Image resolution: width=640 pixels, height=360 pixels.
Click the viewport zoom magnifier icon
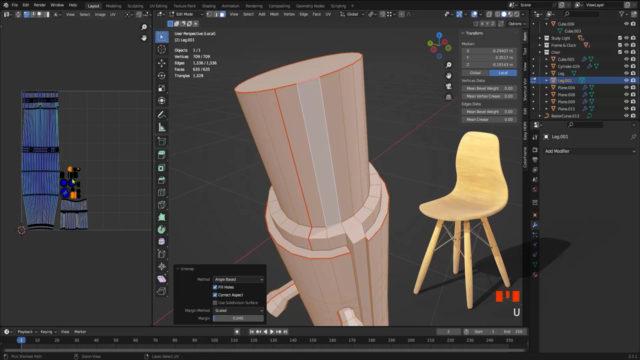click(x=449, y=65)
